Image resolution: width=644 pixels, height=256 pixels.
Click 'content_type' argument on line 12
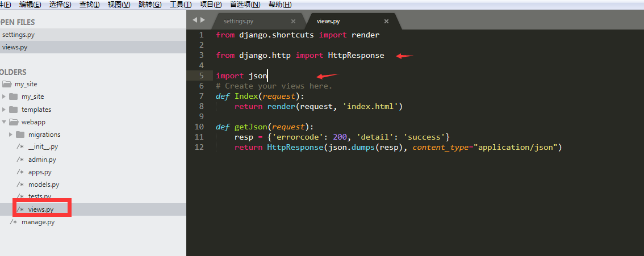pos(440,147)
